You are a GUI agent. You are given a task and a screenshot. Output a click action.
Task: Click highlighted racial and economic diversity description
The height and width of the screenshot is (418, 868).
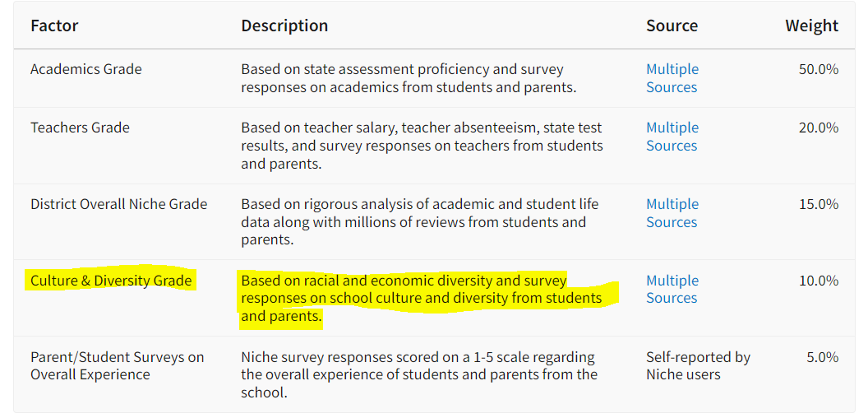[x=421, y=298]
